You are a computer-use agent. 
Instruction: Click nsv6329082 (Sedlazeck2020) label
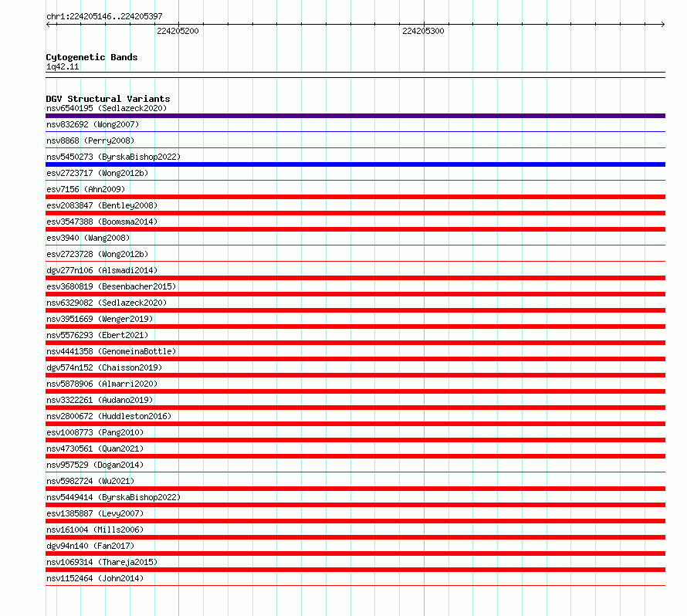click(107, 303)
